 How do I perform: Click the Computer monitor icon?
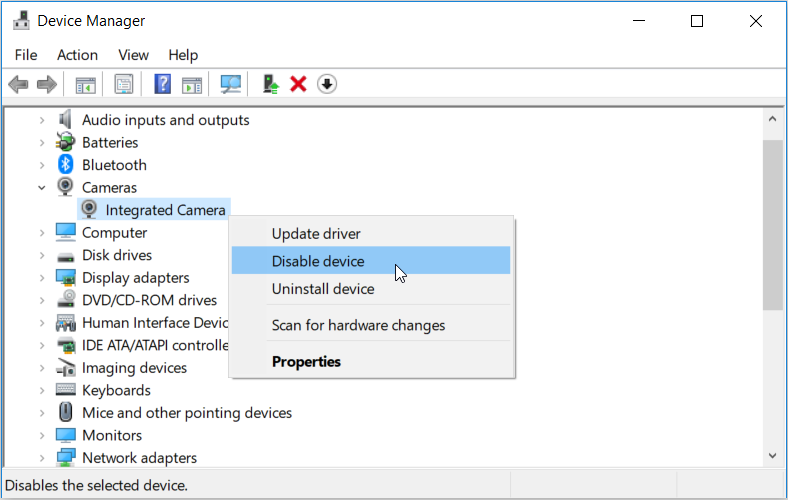pyautogui.click(x=65, y=232)
